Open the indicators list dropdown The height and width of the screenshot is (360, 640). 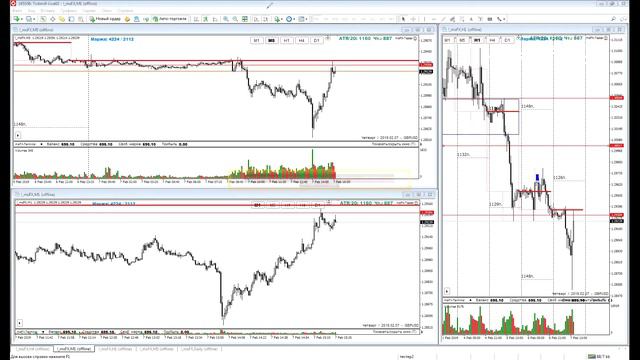(x=278, y=19)
